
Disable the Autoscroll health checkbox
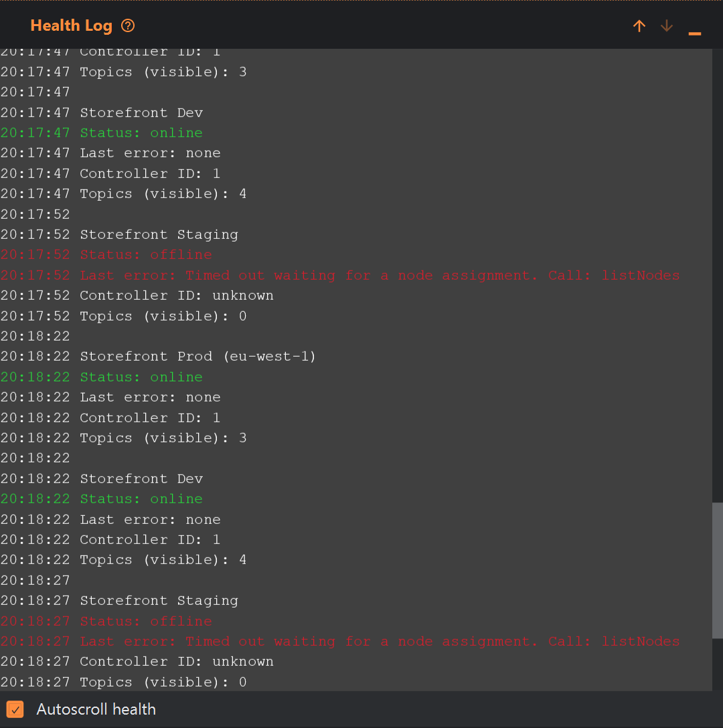pos(15,709)
